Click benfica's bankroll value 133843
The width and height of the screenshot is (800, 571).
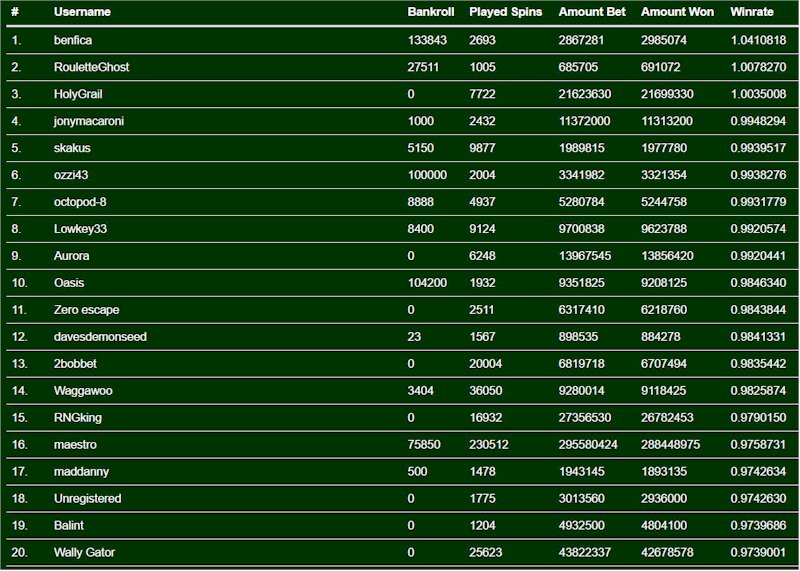click(427, 40)
